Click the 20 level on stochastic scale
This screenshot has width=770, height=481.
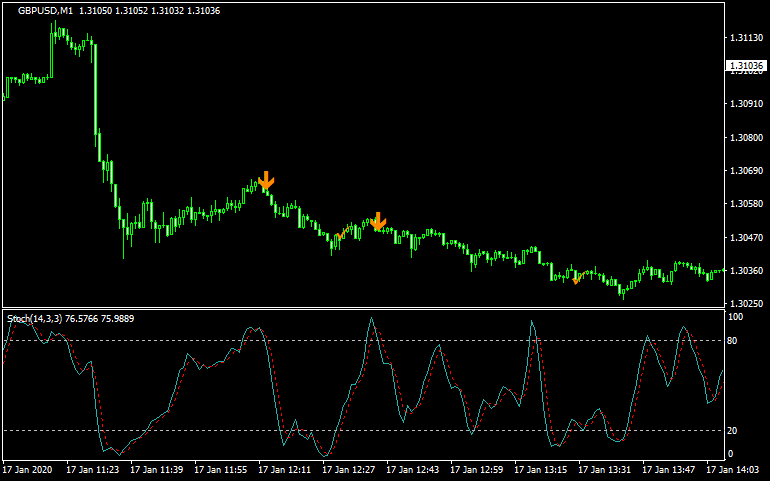732,431
